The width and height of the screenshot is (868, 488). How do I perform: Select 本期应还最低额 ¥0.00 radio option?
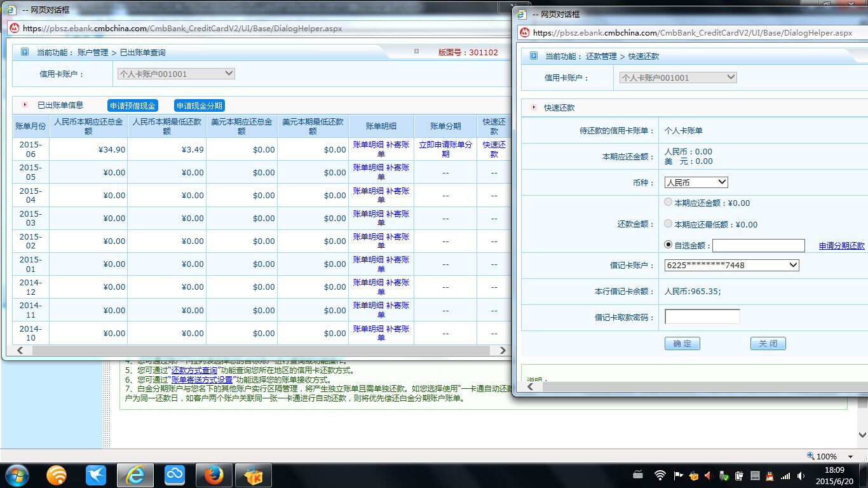(668, 224)
